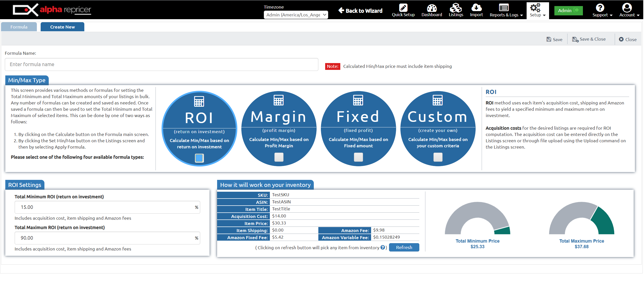Select the Fixed profit formula checkbox

point(358,157)
